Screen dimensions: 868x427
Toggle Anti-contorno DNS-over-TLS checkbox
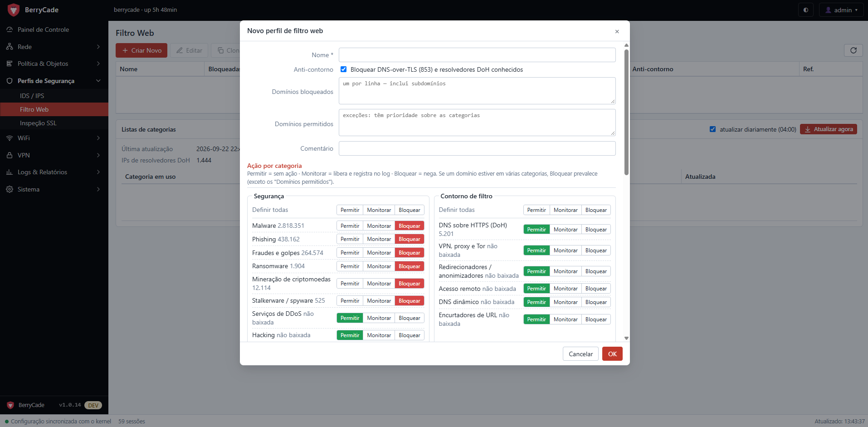coord(343,69)
